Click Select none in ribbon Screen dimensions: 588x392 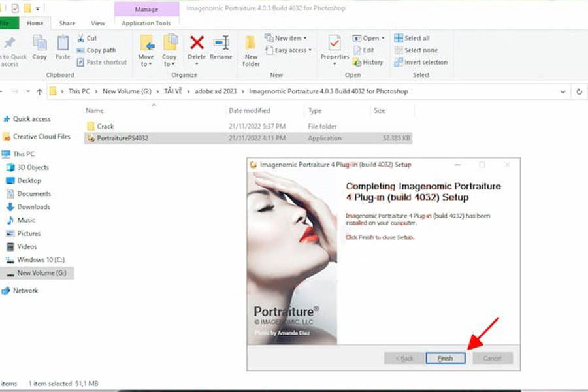[x=416, y=50]
